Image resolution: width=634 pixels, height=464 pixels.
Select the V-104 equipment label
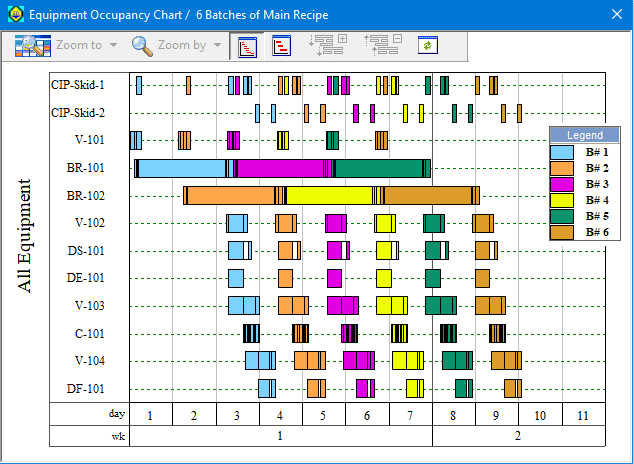(89, 361)
